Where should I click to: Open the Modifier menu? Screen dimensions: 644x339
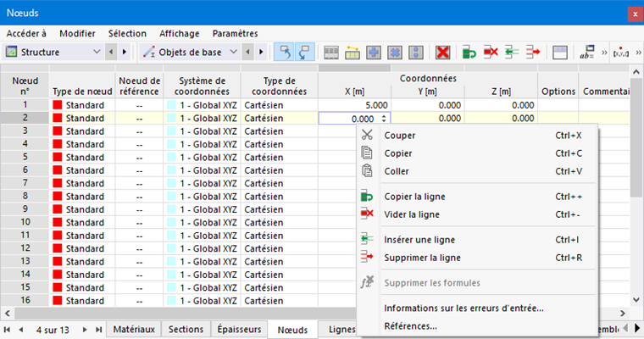pos(77,33)
